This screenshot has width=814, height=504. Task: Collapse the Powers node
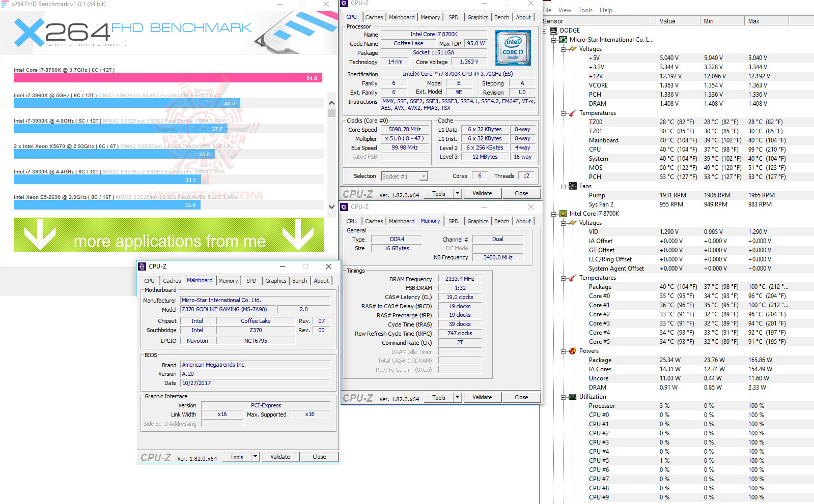tap(563, 351)
